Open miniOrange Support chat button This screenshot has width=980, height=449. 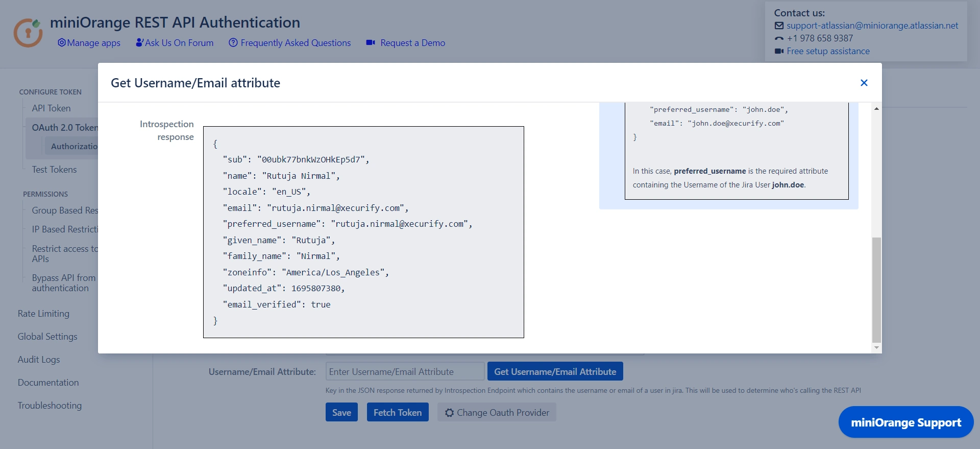906,422
